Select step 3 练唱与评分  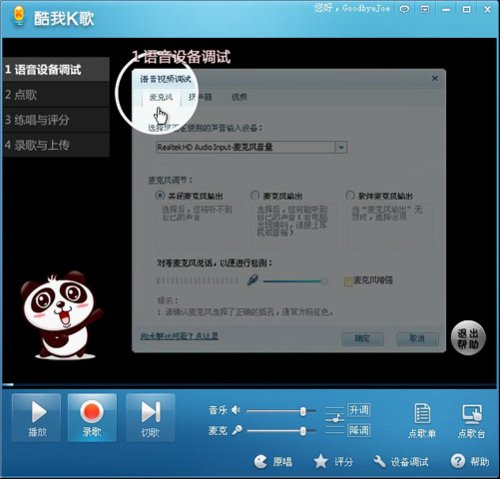[x=56, y=120]
